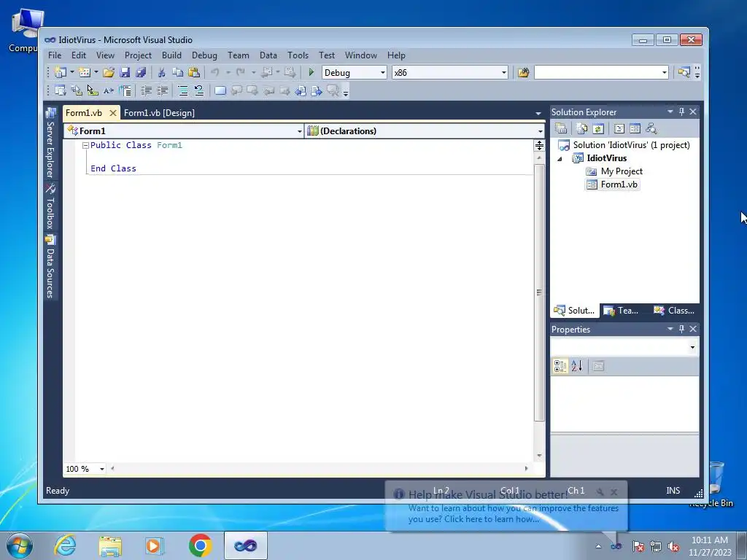The image size is (747, 560).
Task: Open the Find combo box dropdown arrow
Action: (664, 72)
